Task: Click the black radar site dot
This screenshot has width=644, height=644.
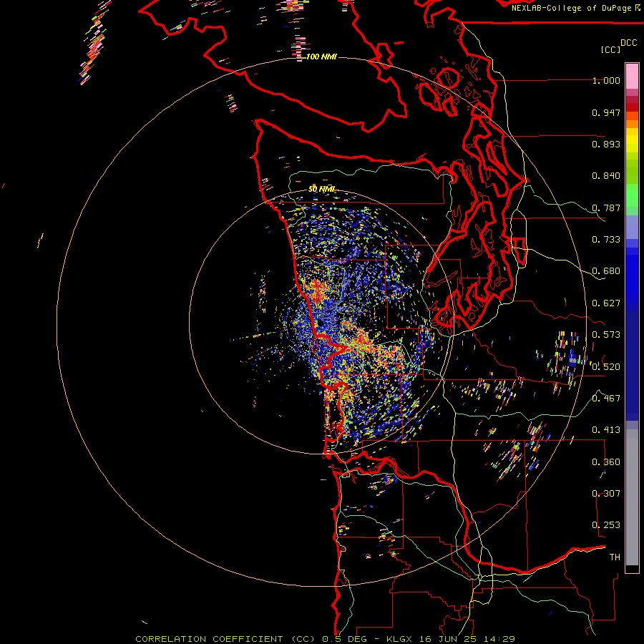Action: (320, 323)
